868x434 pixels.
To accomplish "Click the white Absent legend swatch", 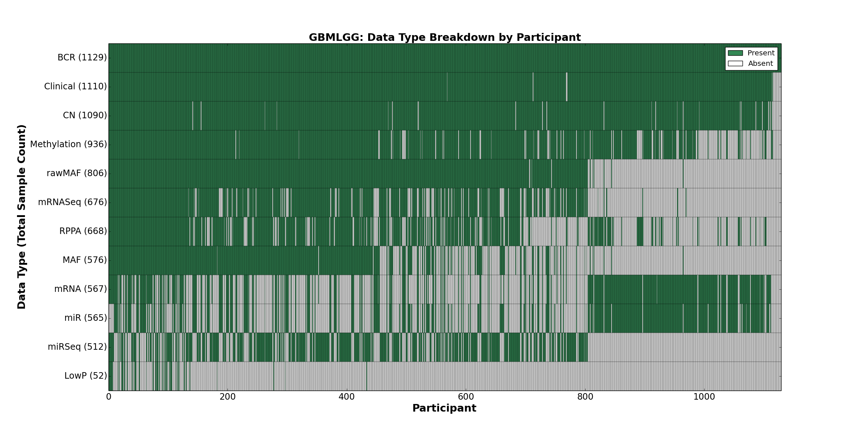I will pyautogui.click(x=735, y=64).
